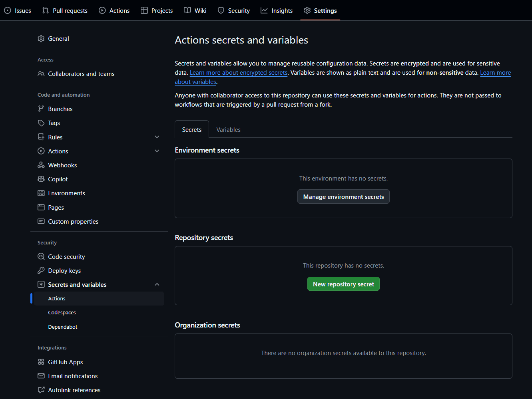
Task: Switch to the Variables tab
Action: 228,129
